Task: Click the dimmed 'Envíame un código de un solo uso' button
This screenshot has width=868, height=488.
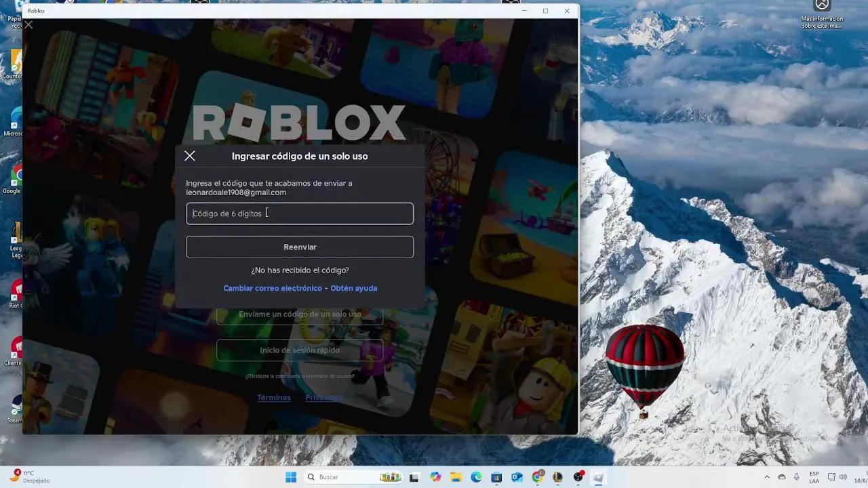Action: click(300, 316)
